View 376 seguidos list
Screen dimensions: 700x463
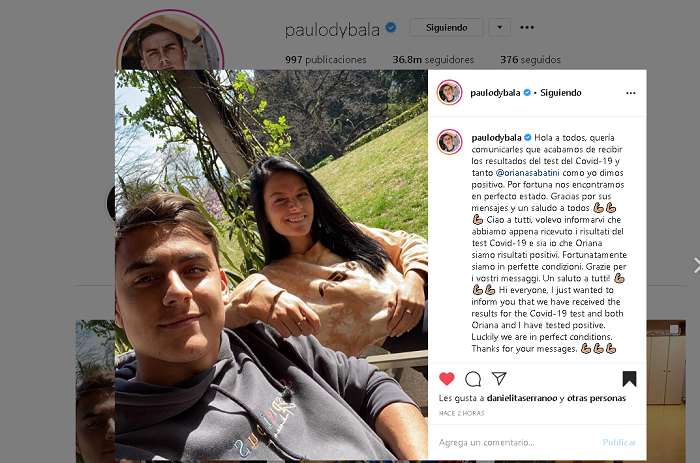pos(530,59)
